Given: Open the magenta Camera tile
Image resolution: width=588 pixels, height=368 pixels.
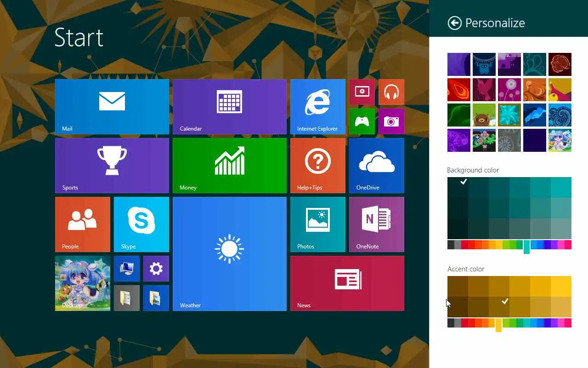Looking at the screenshot, I should point(391,121).
